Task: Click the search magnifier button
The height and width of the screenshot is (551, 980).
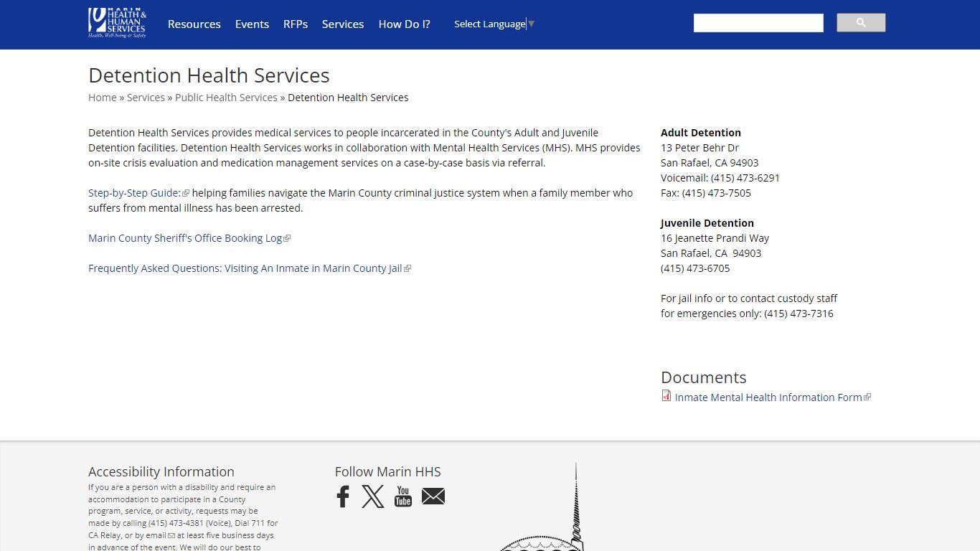Action: [861, 23]
